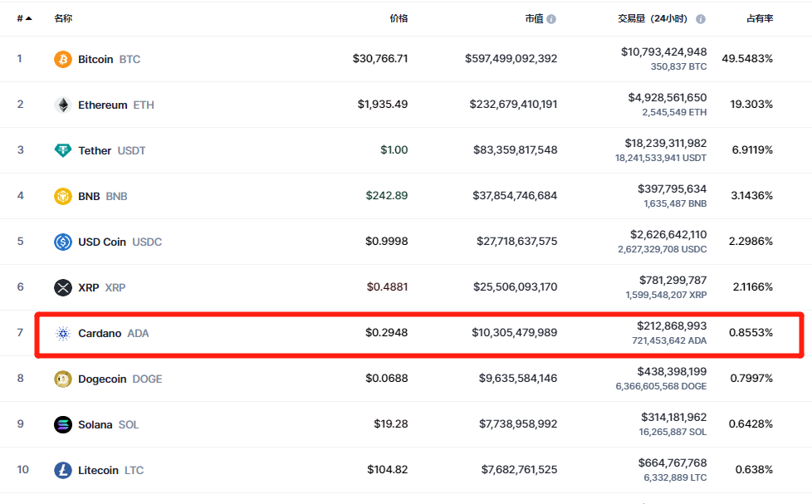Click the Litecoin logo icon

tap(63, 470)
